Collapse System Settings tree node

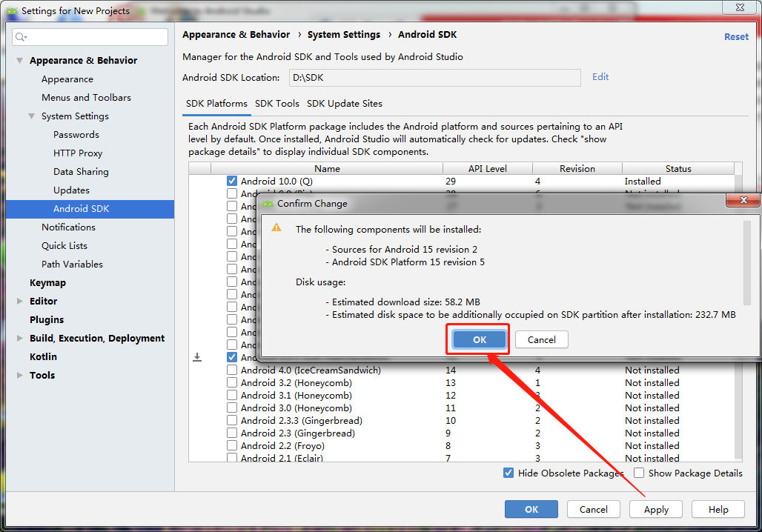click(32, 116)
